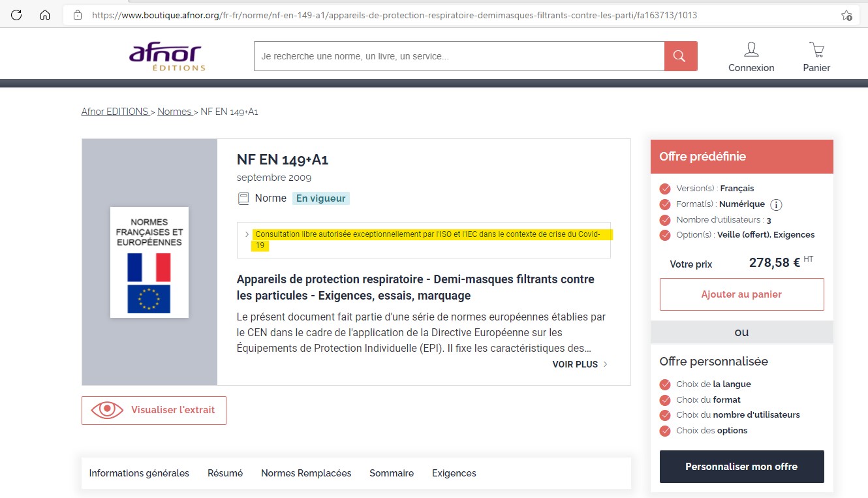Click the NF EN 149+A1 title

(283, 160)
